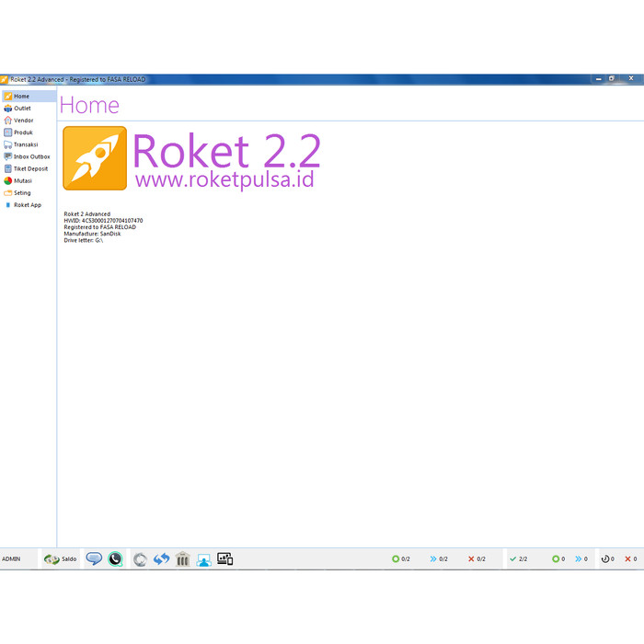The image size is (644, 644).
Task: Click the blue sync arrows icon
Action: [161, 559]
